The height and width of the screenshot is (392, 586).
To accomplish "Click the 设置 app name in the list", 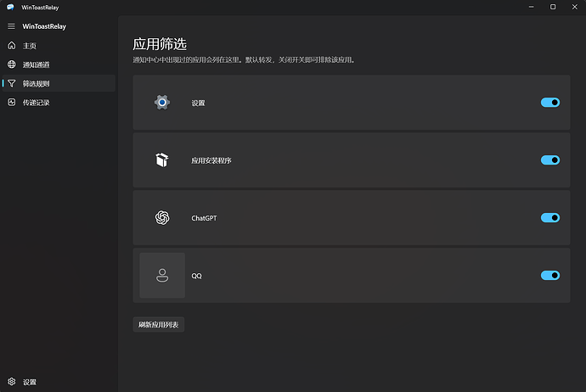I will (198, 103).
